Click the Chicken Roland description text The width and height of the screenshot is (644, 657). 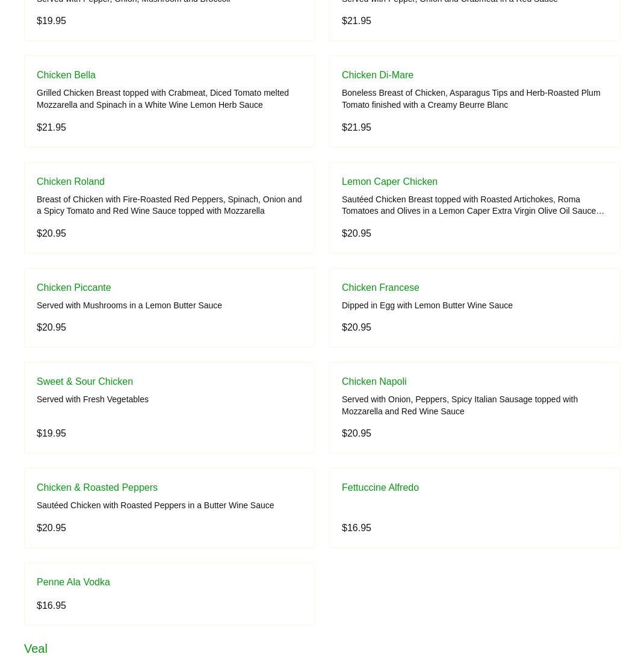(169, 205)
